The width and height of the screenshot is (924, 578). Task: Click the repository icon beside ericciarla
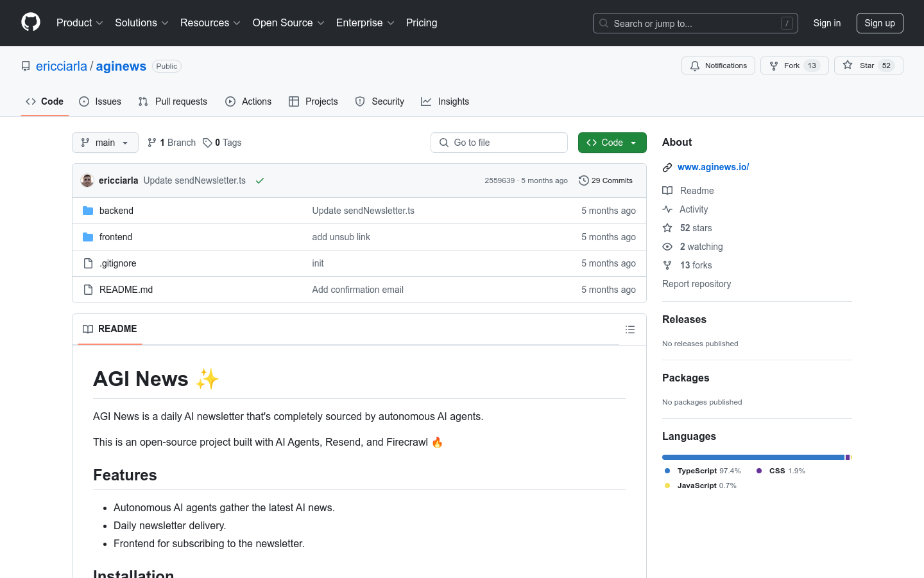(x=26, y=66)
